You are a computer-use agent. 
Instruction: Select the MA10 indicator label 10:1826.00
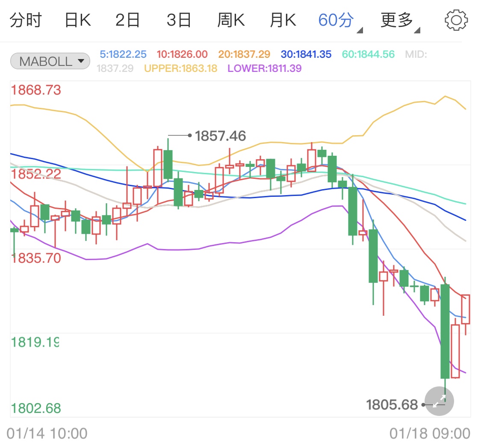point(182,54)
